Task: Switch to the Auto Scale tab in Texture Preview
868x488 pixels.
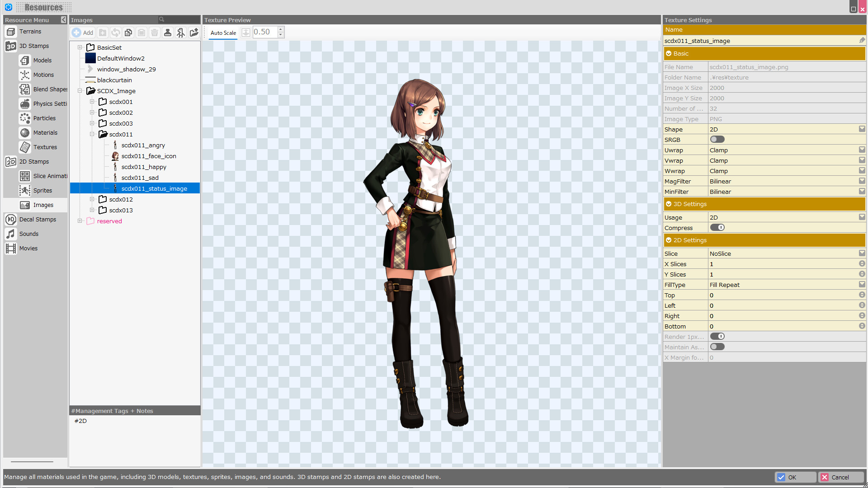Action: [223, 33]
